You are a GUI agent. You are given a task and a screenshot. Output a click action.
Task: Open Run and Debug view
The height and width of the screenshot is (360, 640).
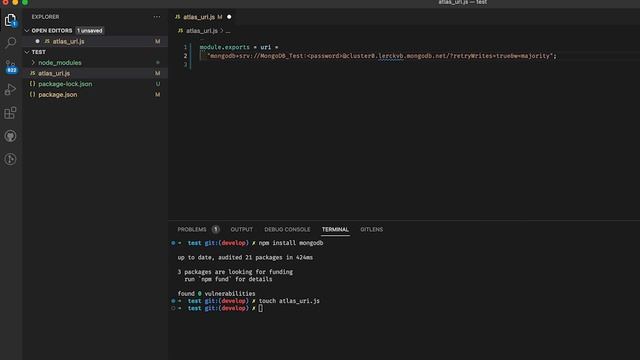(10, 89)
